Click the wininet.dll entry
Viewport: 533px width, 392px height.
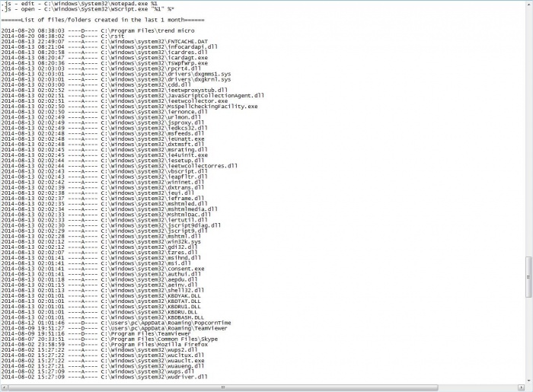tap(103, 182)
